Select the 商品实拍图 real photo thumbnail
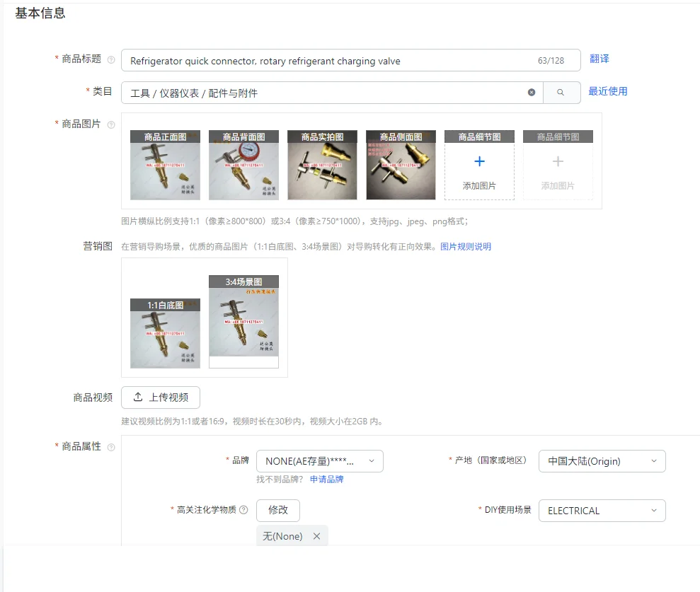This screenshot has width=700, height=592. pos(322,165)
